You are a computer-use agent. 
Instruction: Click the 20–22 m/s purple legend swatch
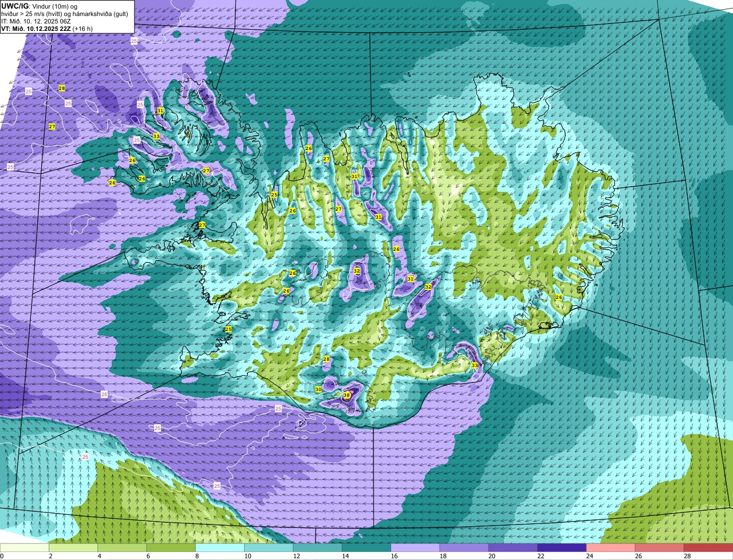coord(513,547)
